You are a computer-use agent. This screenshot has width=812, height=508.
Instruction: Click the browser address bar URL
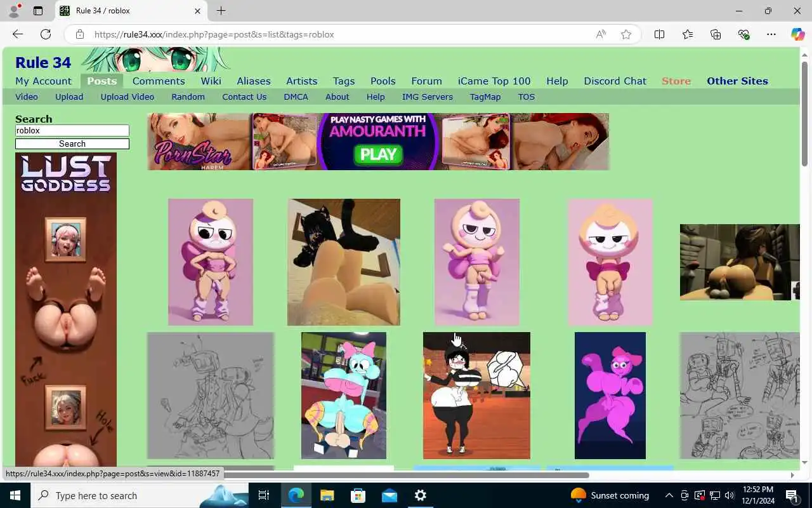tap(214, 34)
